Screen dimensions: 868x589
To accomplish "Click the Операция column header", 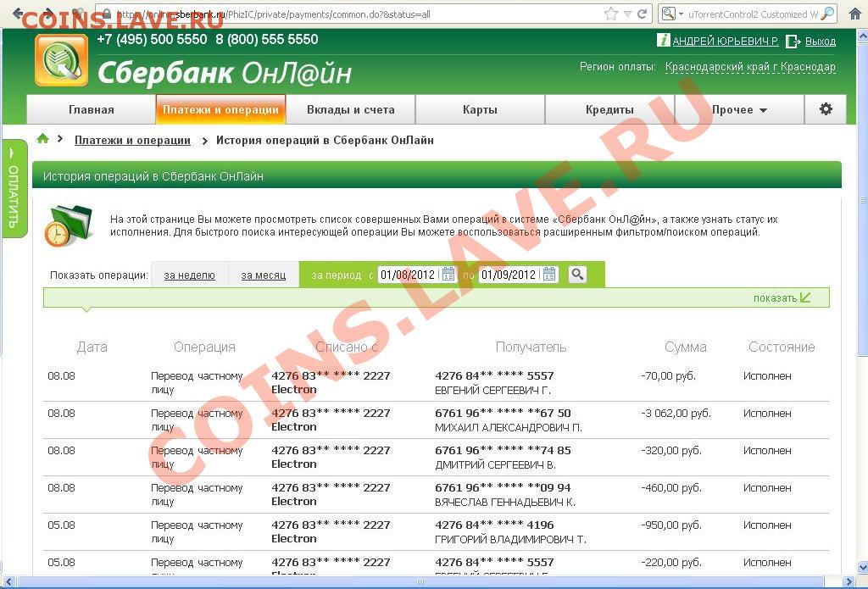I will click(x=205, y=347).
